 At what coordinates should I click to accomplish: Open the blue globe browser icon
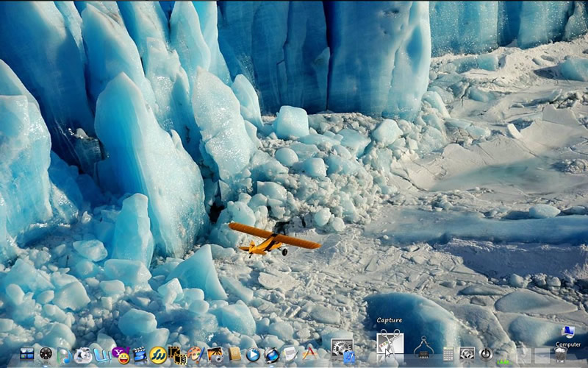point(272,355)
